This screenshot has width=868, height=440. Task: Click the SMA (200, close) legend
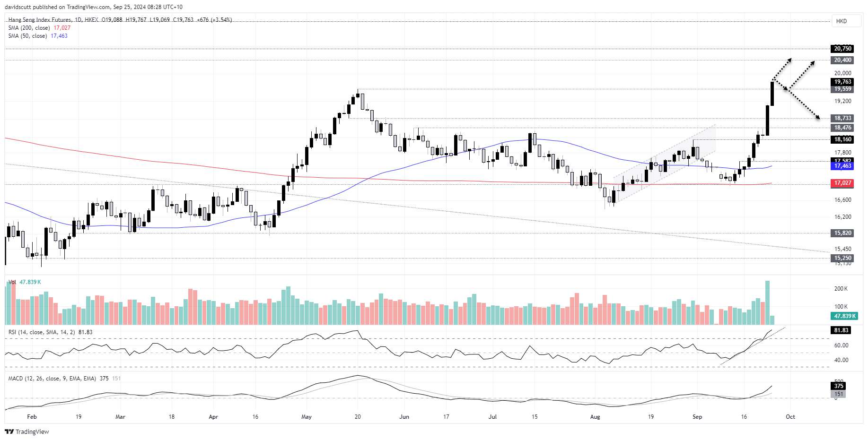29,28
